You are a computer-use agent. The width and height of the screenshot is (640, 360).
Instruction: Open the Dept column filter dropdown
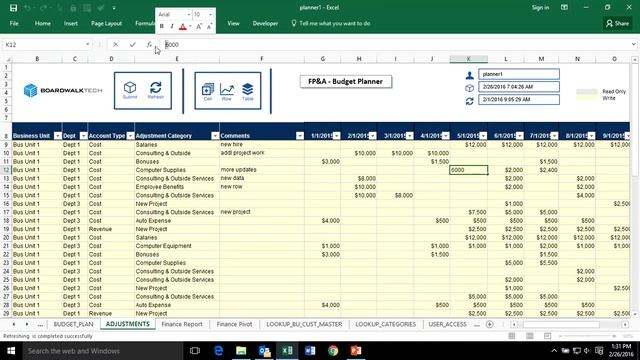pos(83,136)
